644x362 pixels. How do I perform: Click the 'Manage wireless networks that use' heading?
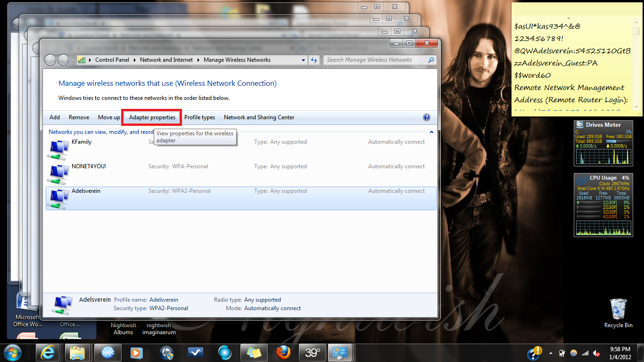[x=167, y=83]
